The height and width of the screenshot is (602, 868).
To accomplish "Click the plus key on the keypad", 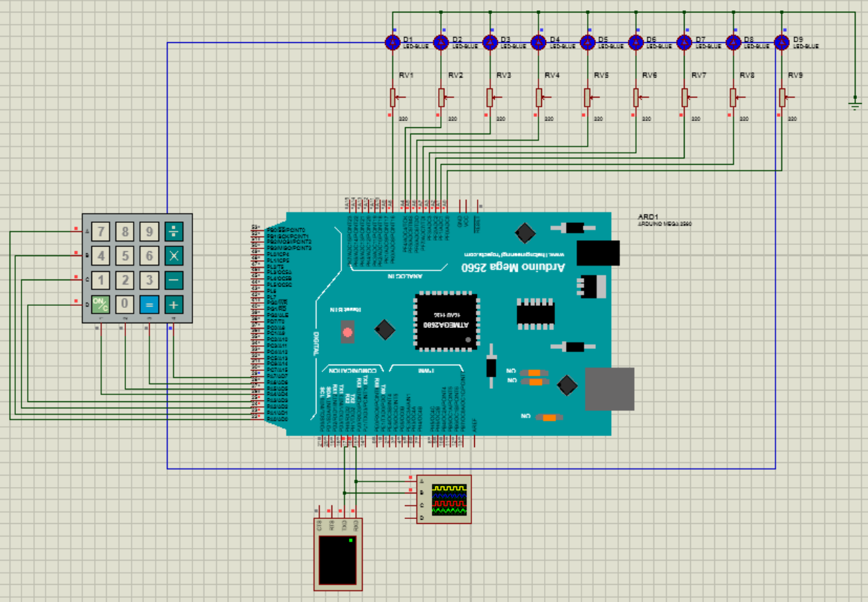I will click(174, 304).
